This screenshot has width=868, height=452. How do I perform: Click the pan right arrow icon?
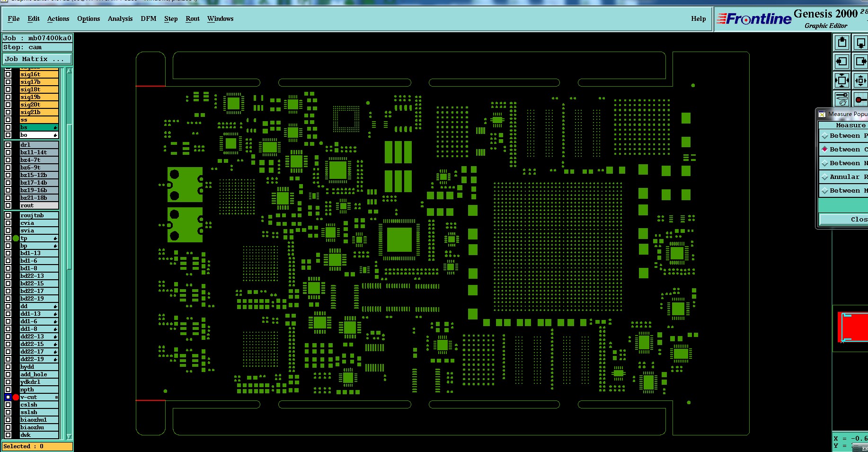pos(860,62)
